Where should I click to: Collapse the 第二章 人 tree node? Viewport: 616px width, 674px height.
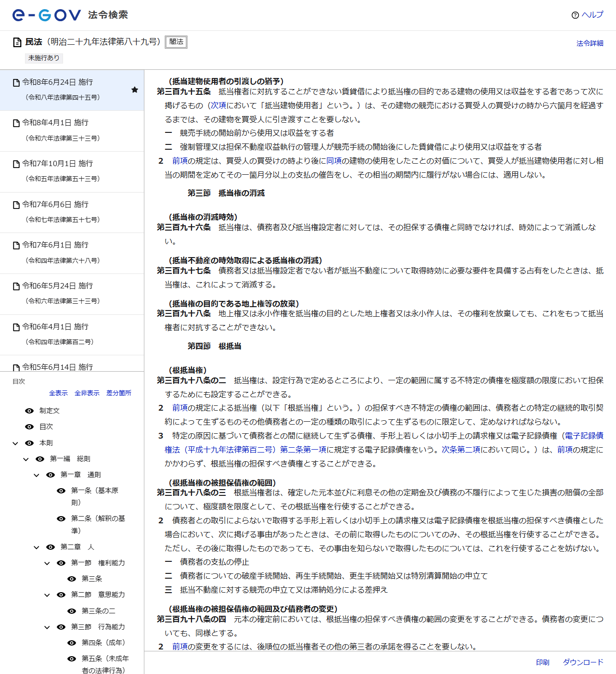37,547
